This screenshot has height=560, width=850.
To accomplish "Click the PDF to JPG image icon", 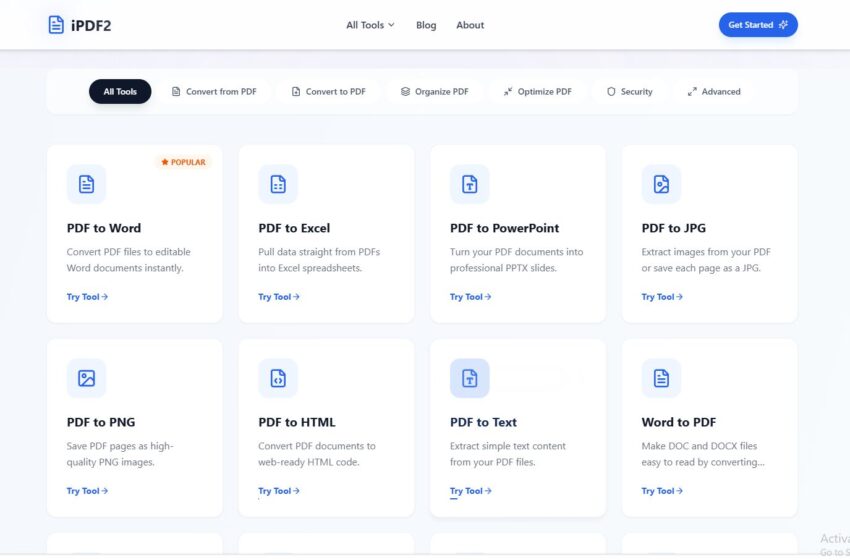I will 661,184.
